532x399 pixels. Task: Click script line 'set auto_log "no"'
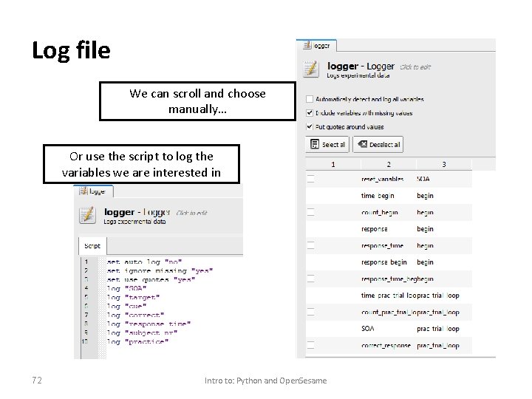pos(144,262)
